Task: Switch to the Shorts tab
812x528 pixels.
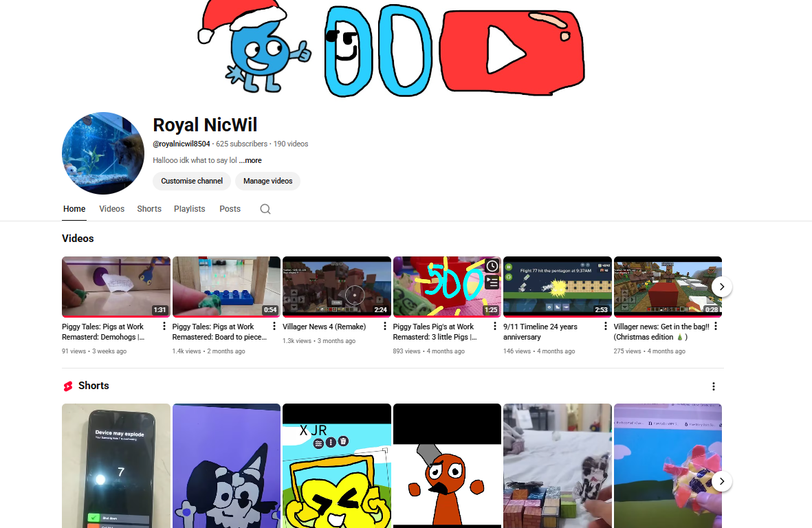Action: (x=149, y=209)
